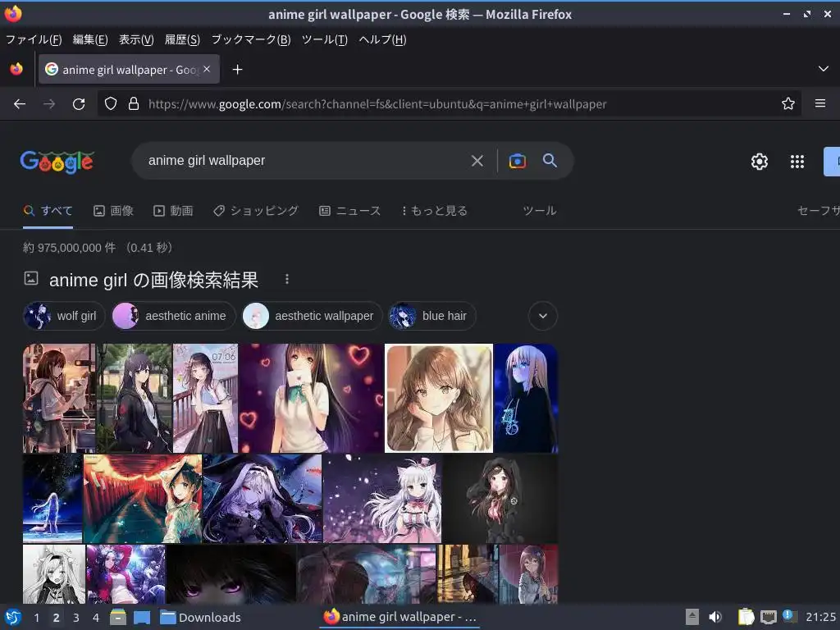This screenshot has width=840, height=630.
Task: Open thumbnail with red torii gates
Action: (143, 499)
